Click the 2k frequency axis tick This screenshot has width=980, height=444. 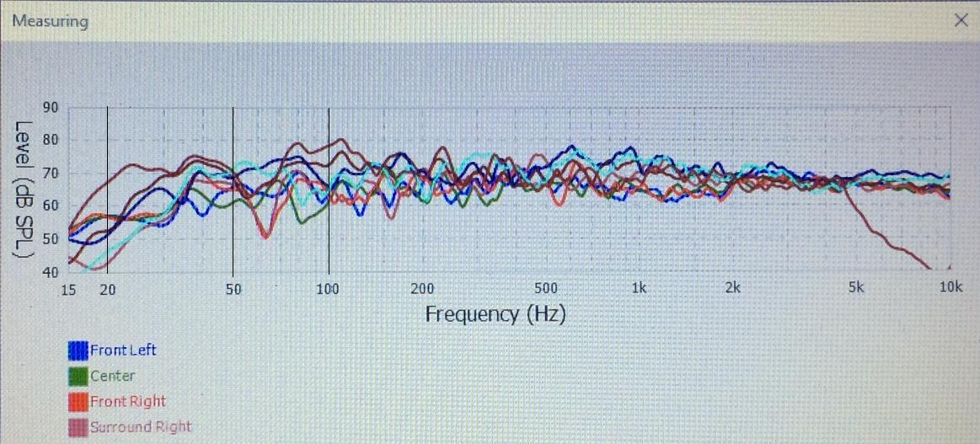(732, 288)
